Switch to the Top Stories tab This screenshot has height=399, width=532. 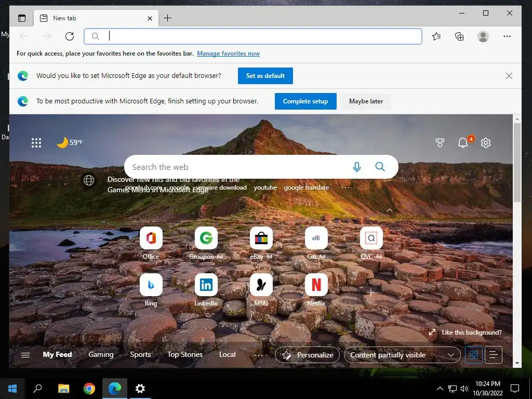[185, 354]
